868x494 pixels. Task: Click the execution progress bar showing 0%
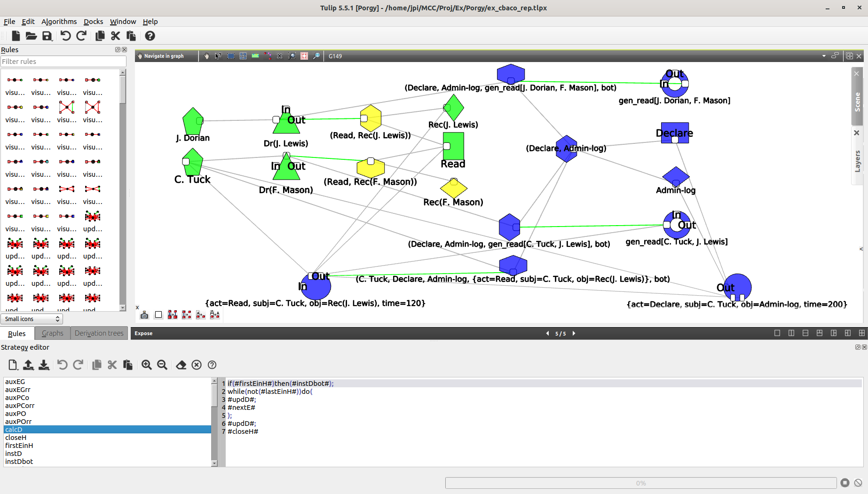coord(641,483)
